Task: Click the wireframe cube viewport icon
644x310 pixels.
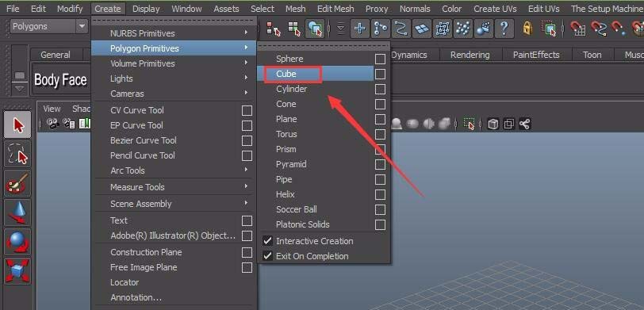Action: [x=493, y=124]
